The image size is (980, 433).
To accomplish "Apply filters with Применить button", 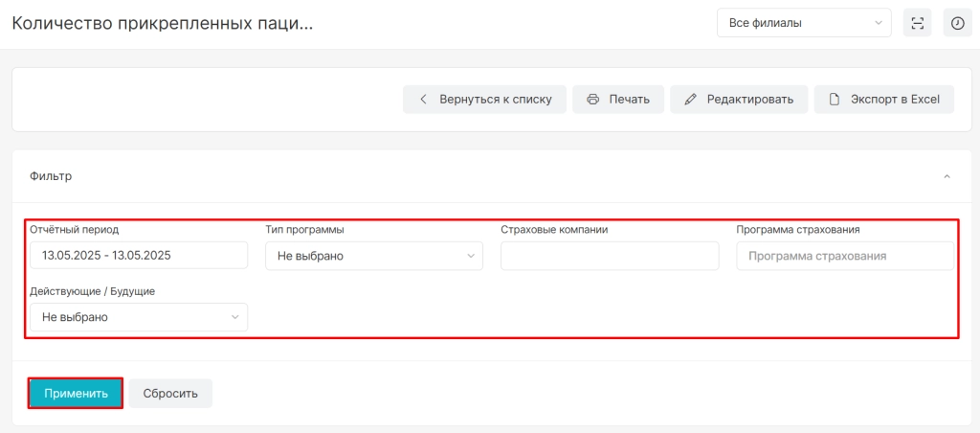I will (x=76, y=394).
